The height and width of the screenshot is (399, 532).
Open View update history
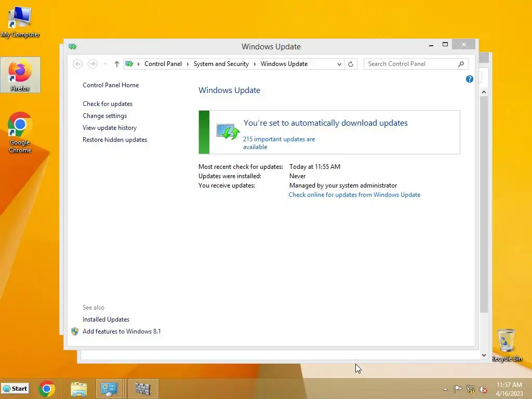coord(110,128)
